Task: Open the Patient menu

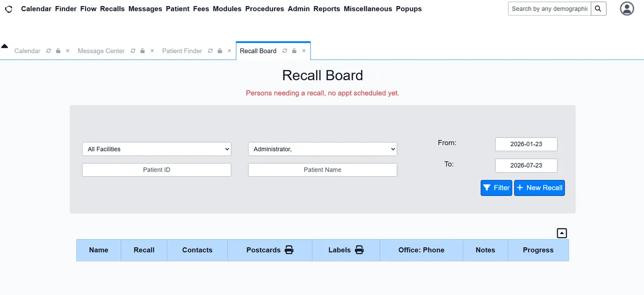Action: click(178, 9)
